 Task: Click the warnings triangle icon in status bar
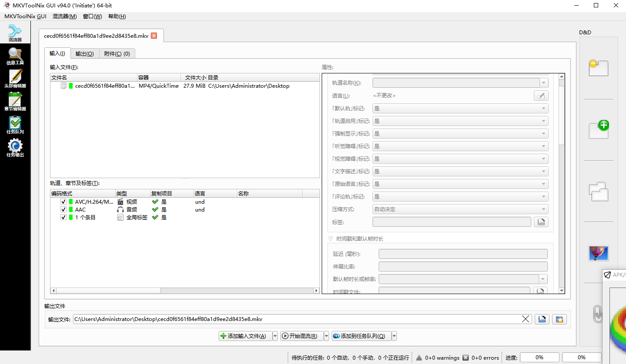point(419,357)
